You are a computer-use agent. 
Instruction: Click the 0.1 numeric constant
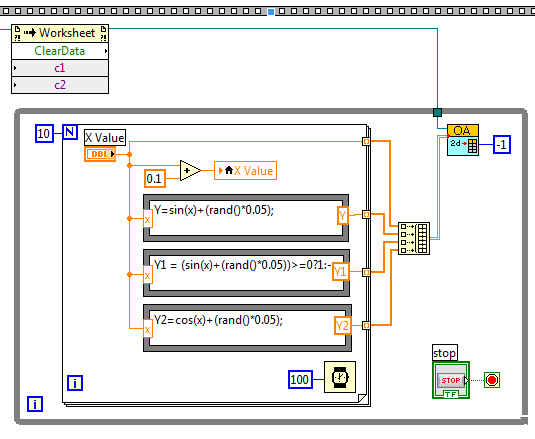coord(155,178)
